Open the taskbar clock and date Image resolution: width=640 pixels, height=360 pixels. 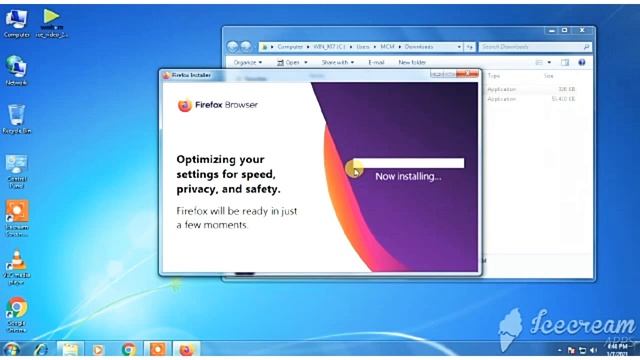[x=617, y=350]
